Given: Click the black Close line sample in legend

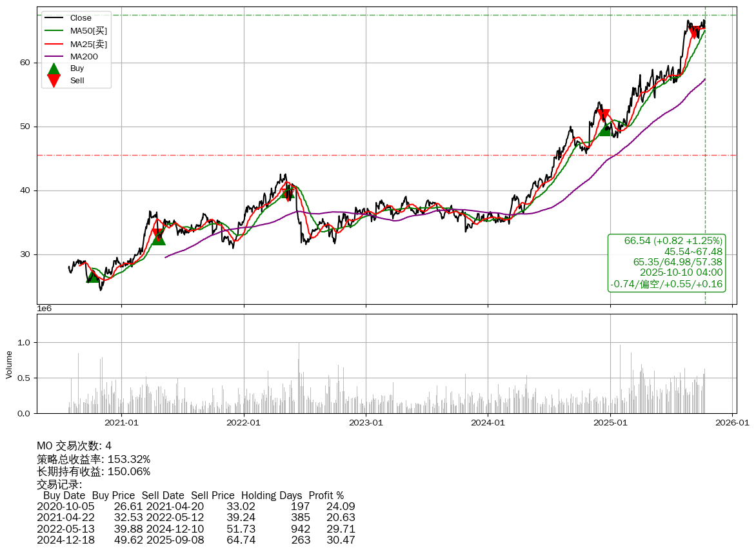Looking at the screenshot, I should (54, 18).
